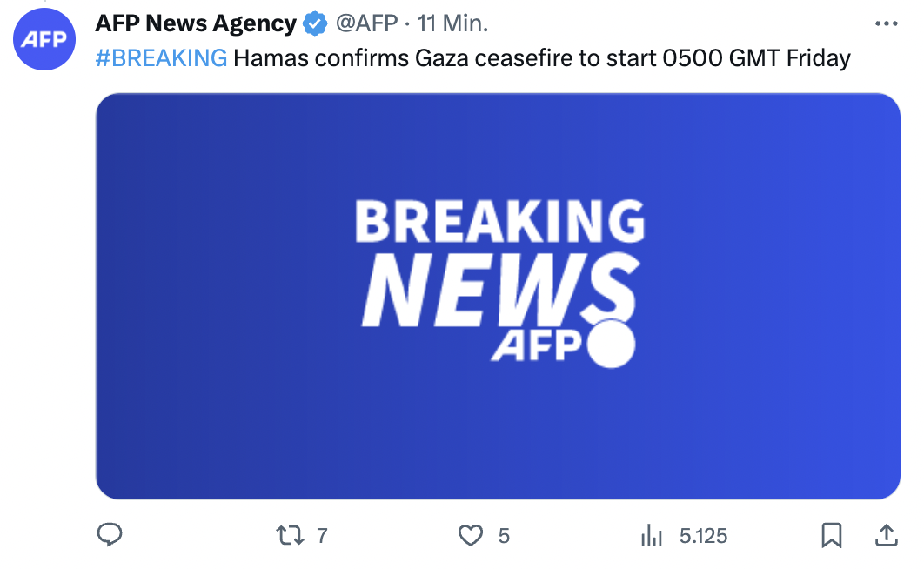Viewport: 924px width, 569px height.
Task: Like the tweet with the heart icon
Action: (470, 535)
